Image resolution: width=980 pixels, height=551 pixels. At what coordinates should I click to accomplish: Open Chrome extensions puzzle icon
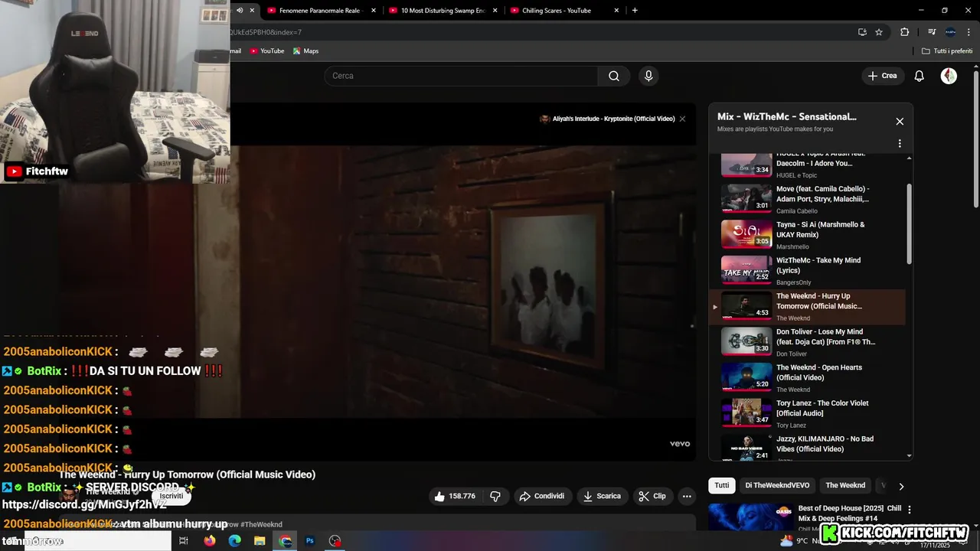click(x=905, y=32)
